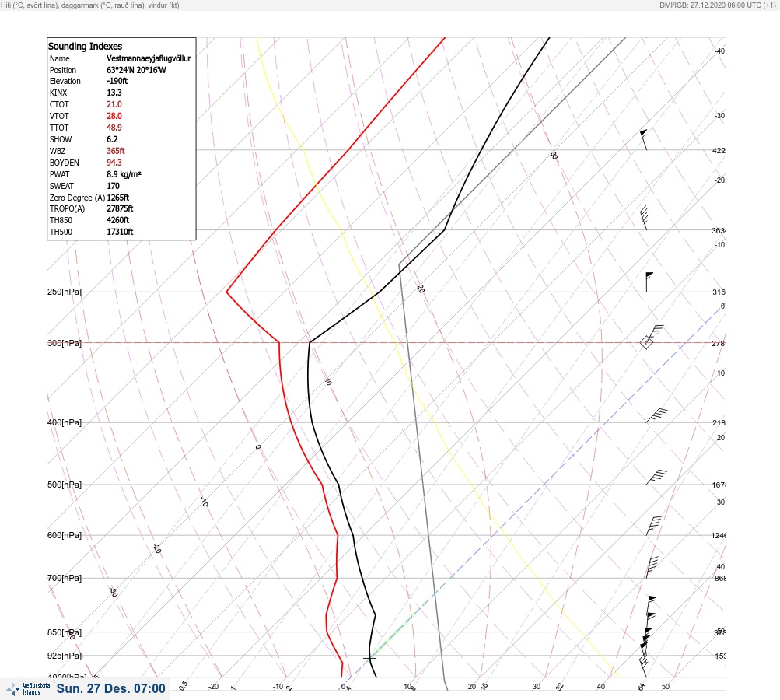Image resolution: width=780 pixels, height=700 pixels.
Task: Click the 500[hPa] pressure label
Action: (x=65, y=485)
